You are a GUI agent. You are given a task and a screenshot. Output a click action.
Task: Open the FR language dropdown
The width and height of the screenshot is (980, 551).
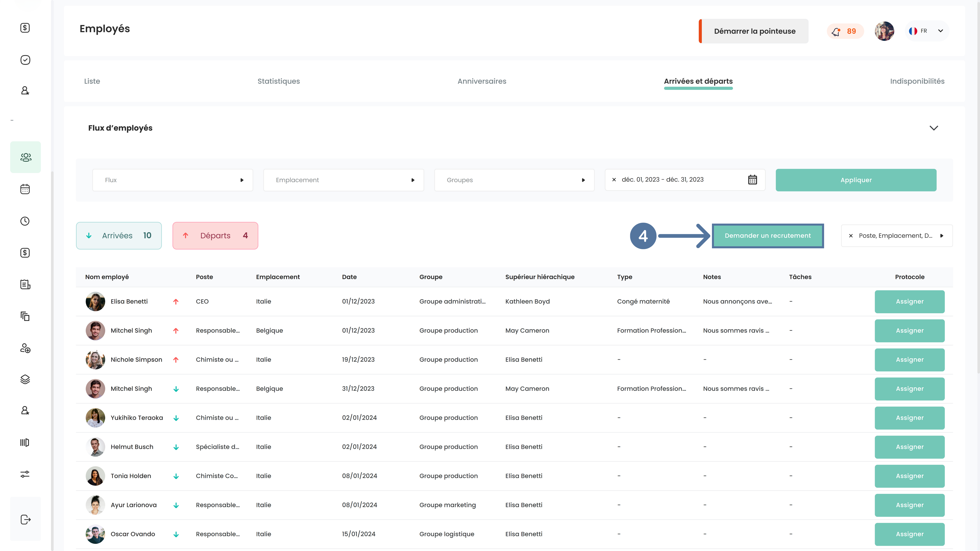pyautogui.click(x=927, y=31)
